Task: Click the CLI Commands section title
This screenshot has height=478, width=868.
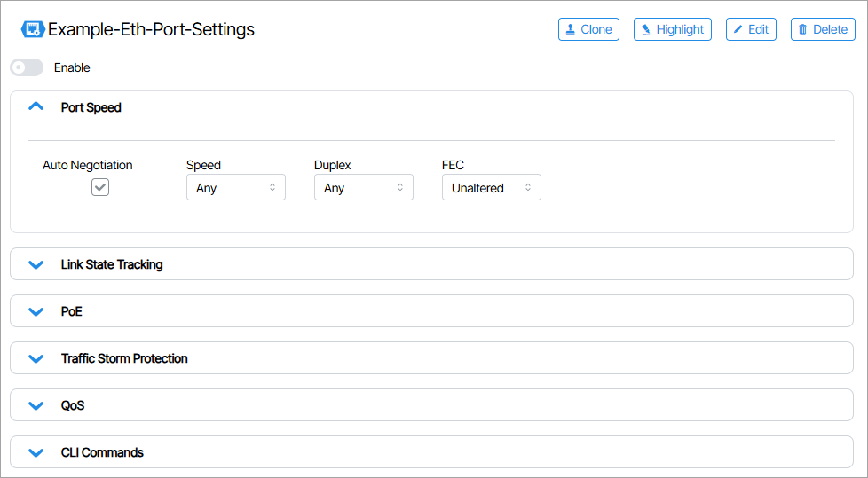Action: (x=102, y=452)
